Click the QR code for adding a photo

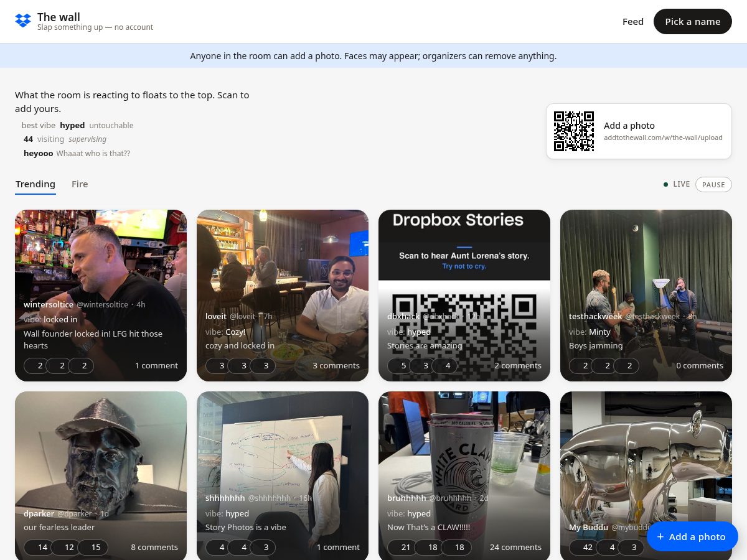click(574, 131)
